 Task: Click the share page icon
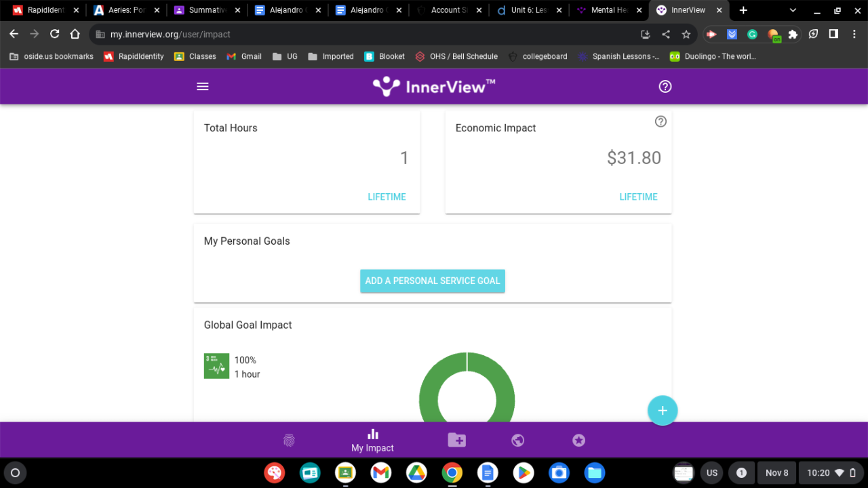666,34
